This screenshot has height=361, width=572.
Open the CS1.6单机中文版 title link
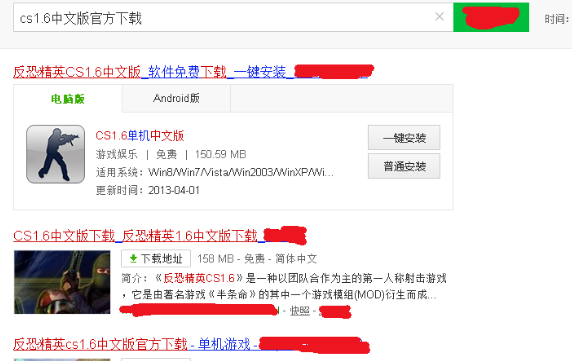140,136
